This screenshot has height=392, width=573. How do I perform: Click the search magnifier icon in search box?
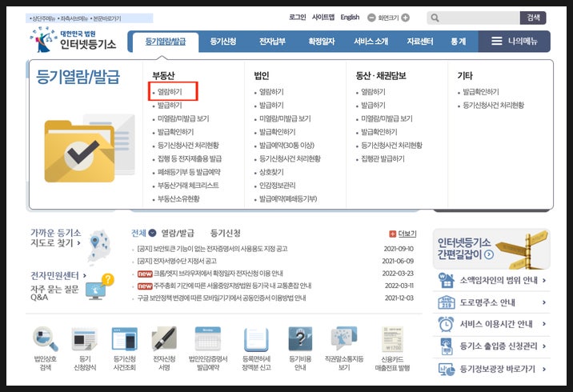(x=435, y=18)
